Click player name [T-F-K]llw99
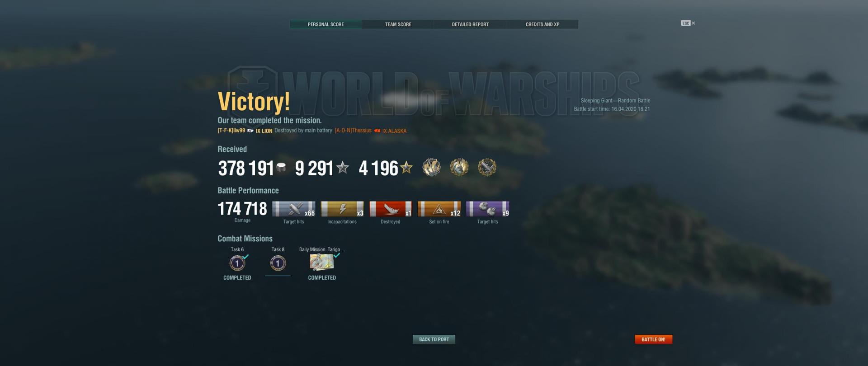This screenshot has height=366, width=868. [231, 131]
